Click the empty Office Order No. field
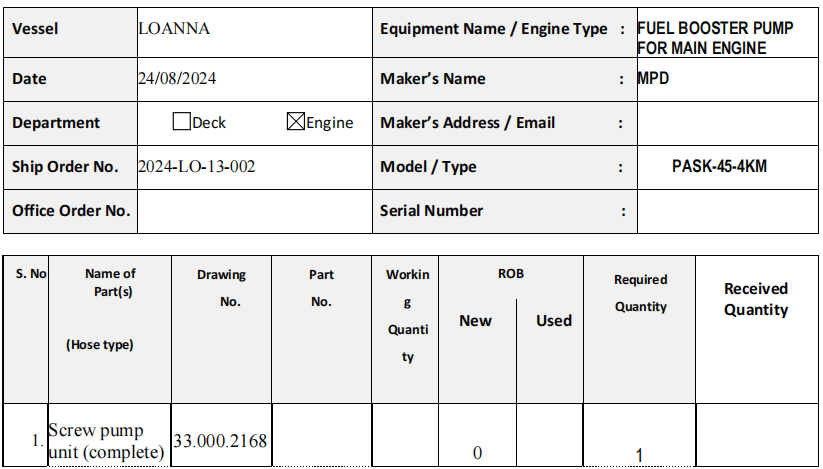823x469 pixels. click(x=254, y=211)
